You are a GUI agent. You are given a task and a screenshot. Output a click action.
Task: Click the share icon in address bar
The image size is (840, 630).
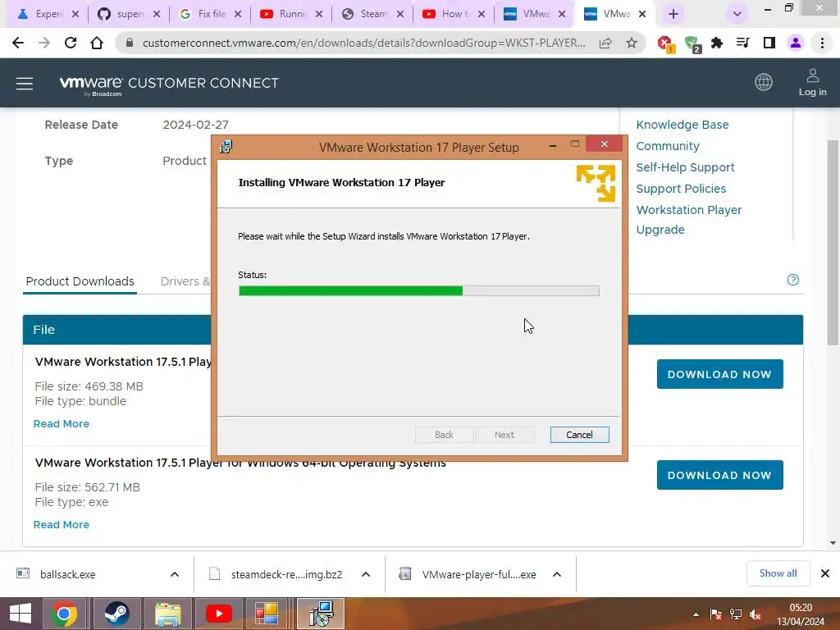(605, 43)
